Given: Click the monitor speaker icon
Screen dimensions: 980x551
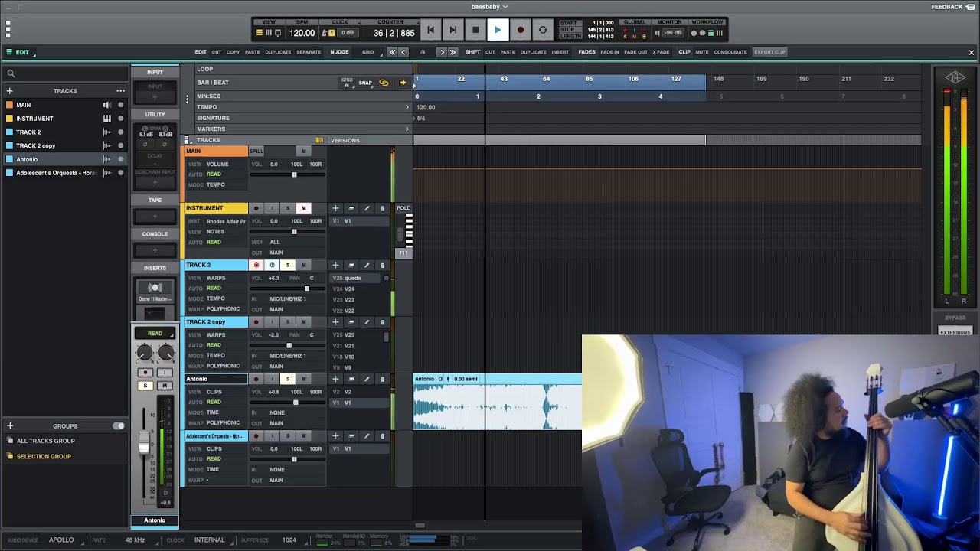Looking at the screenshot, I should pos(658,33).
